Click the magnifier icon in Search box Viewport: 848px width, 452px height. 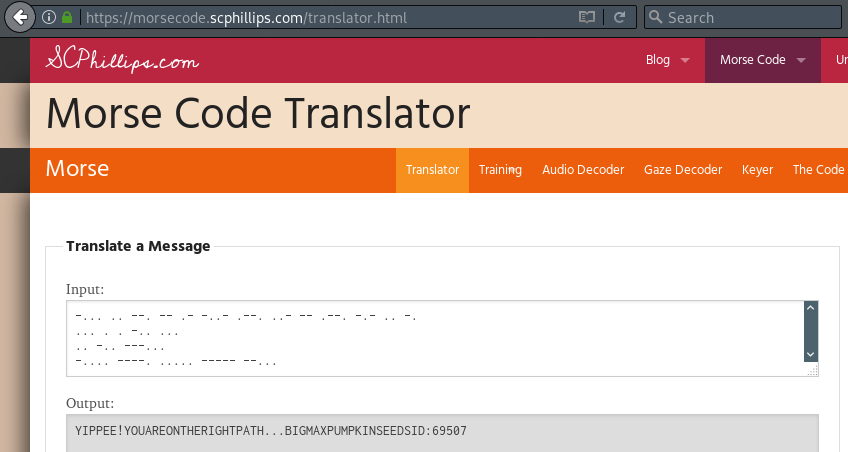(x=655, y=17)
